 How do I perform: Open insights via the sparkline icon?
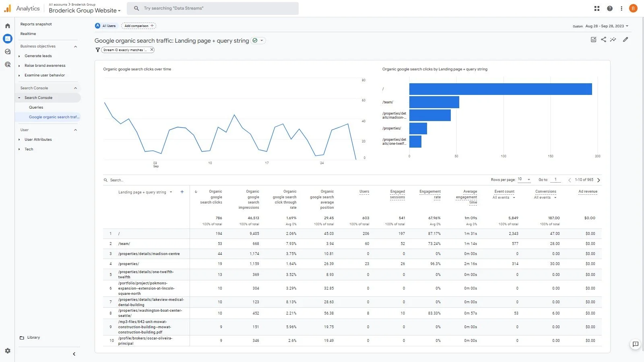click(x=613, y=39)
